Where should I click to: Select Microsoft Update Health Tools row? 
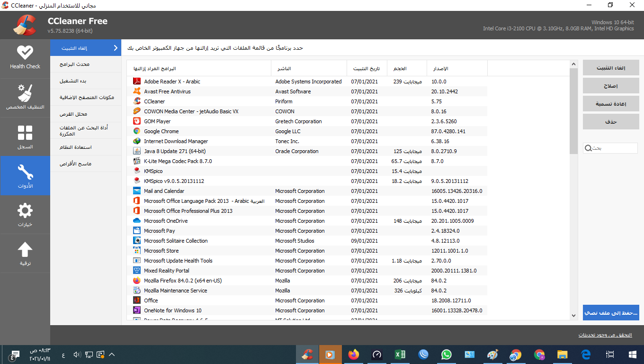click(x=307, y=261)
